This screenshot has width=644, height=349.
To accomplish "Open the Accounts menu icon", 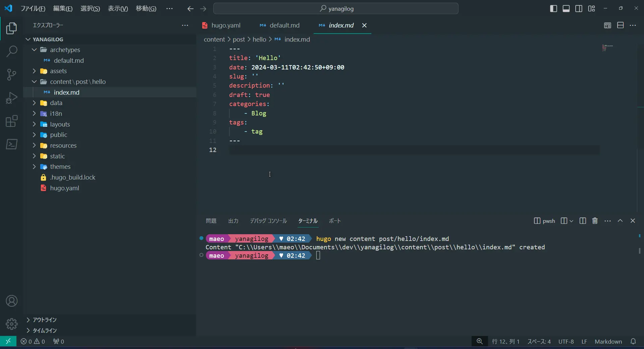I will [12, 301].
